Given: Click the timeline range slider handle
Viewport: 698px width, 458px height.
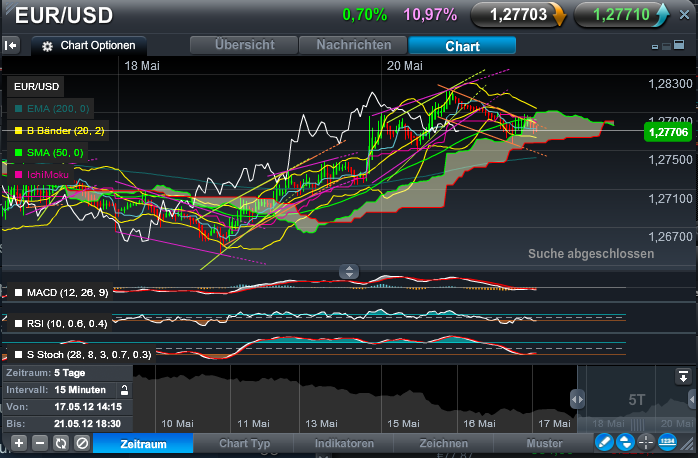Looking at the screenshot, I should point(577,399).
